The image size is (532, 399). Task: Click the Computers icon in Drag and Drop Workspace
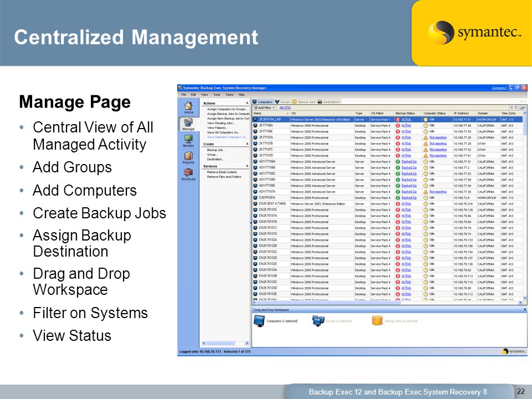coord(259,321)
